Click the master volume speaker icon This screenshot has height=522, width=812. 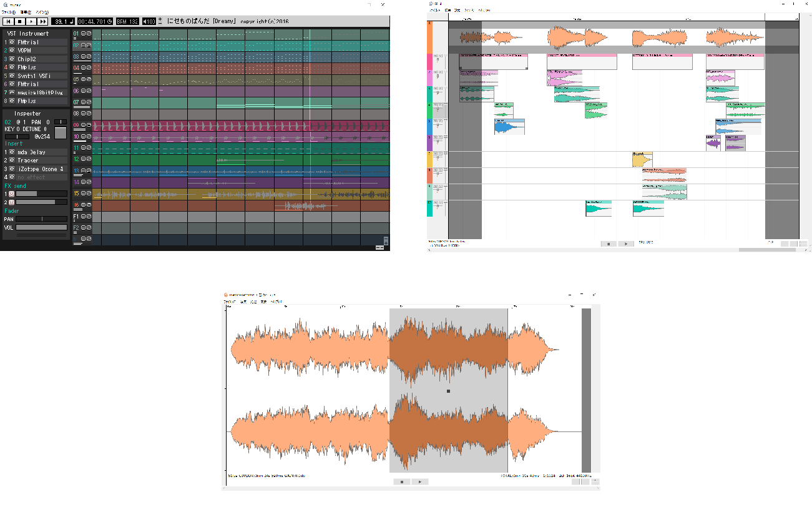click(x=145, y=21)
